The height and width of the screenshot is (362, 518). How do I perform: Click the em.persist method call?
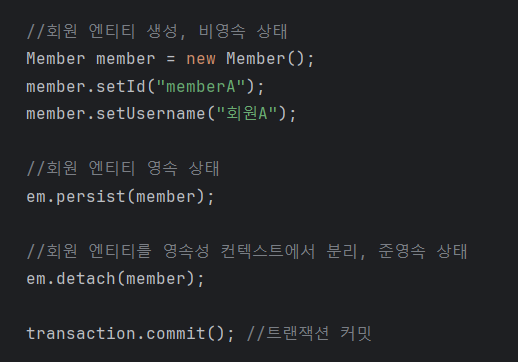click(120, 197)
